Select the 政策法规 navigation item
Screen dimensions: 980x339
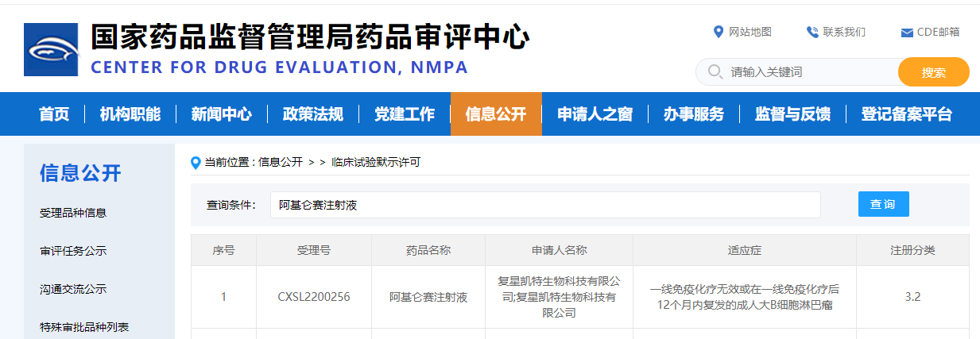312,114
